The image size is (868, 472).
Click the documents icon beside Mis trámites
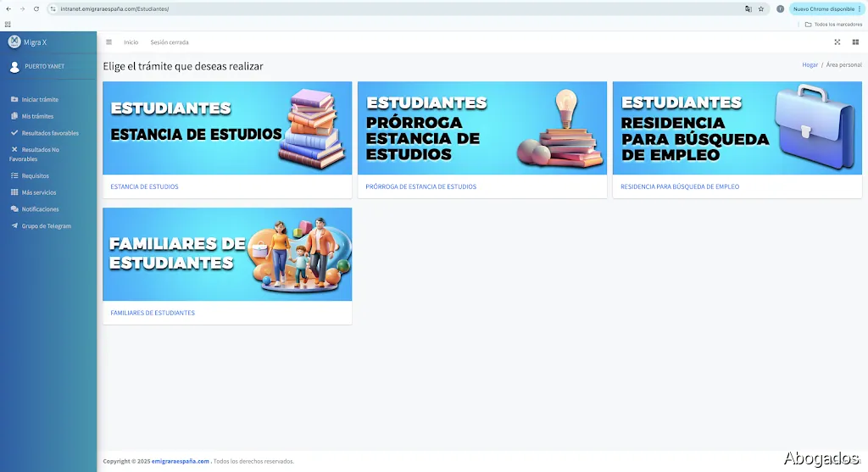pyautogui.click(x=14, y=115)
